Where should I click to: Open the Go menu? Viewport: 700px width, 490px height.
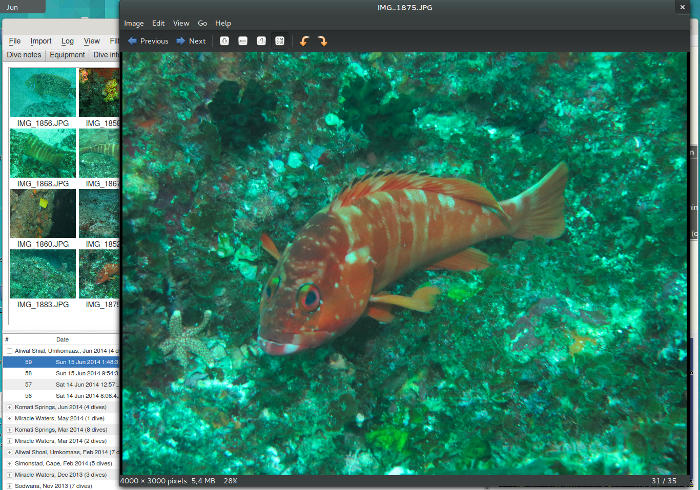click(x=202, y=23)
